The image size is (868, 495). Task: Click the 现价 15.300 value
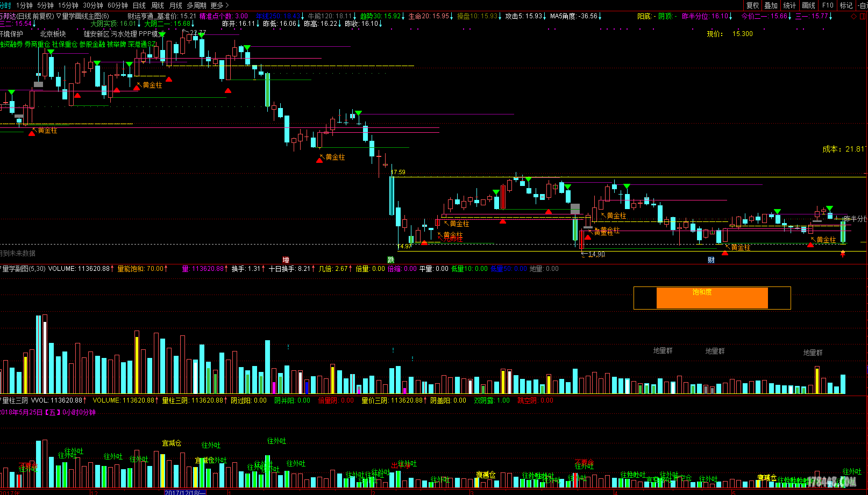(x=729, y=34)
